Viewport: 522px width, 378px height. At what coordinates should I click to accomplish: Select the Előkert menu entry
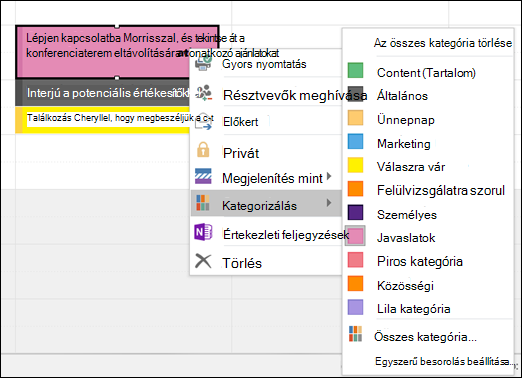240,122
